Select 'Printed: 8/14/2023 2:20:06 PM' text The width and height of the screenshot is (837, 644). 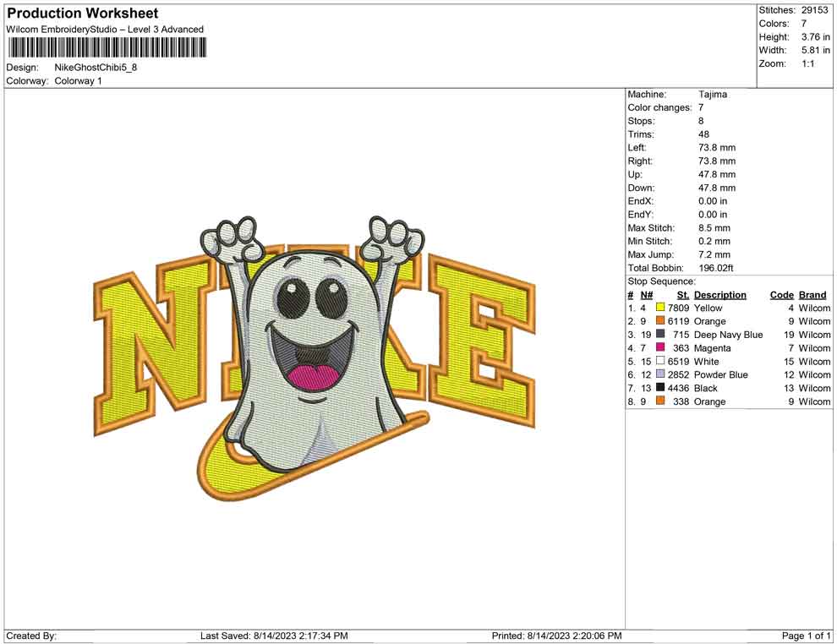557,636
